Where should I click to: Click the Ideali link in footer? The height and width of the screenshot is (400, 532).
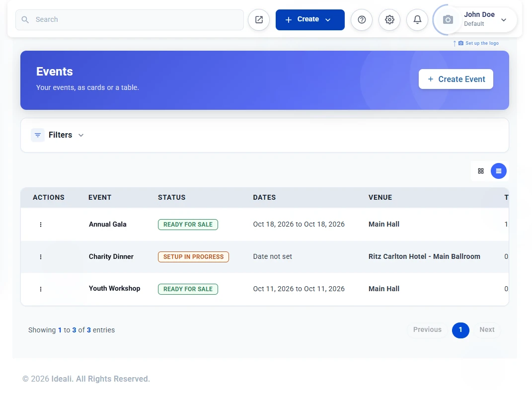[x=62, y=379]
